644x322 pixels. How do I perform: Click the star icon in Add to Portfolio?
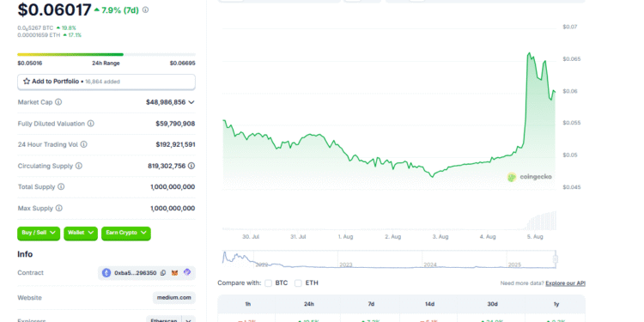(27, 82)
